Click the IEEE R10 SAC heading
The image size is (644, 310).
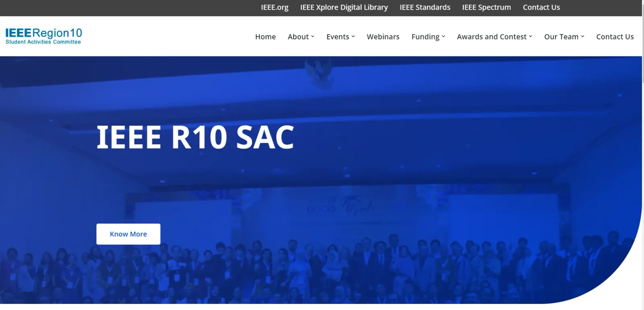[195, 137]
